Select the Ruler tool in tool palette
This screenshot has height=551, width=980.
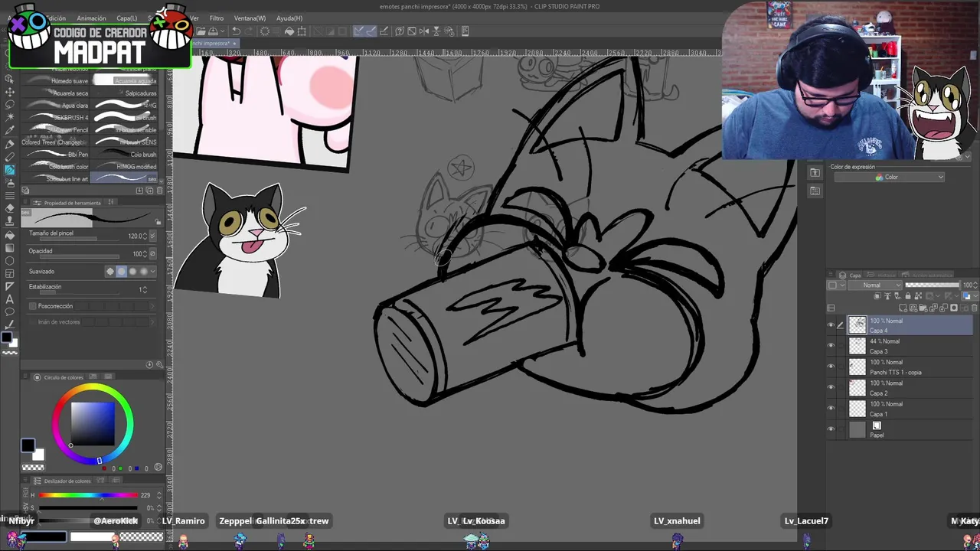pyautogui.click(x=9, y=286)
